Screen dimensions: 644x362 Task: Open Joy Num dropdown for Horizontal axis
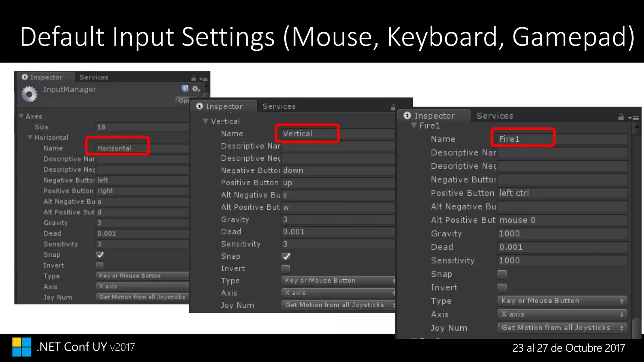(142, 297)
